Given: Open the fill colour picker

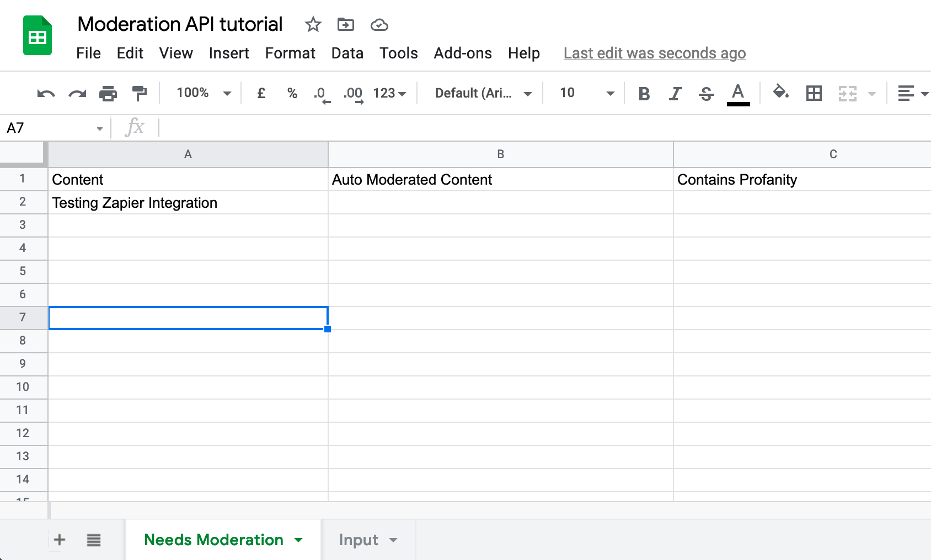Looking at the screenshot, I should pyautogui.click(x=781, y=92).
